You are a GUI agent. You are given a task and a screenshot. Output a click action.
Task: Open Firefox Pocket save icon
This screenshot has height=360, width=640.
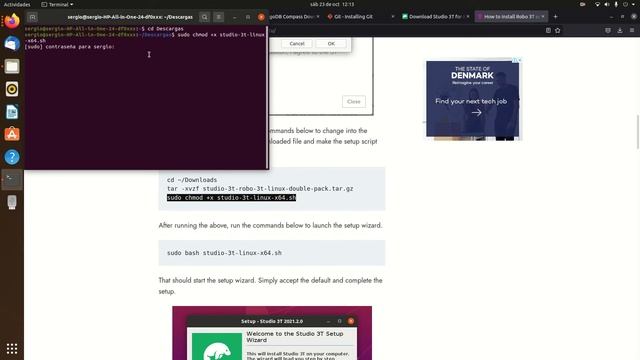(x=608, y=30)
